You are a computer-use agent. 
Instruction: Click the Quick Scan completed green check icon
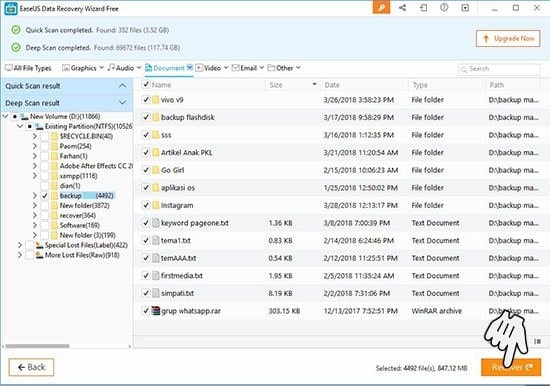[x=16, y=30]
